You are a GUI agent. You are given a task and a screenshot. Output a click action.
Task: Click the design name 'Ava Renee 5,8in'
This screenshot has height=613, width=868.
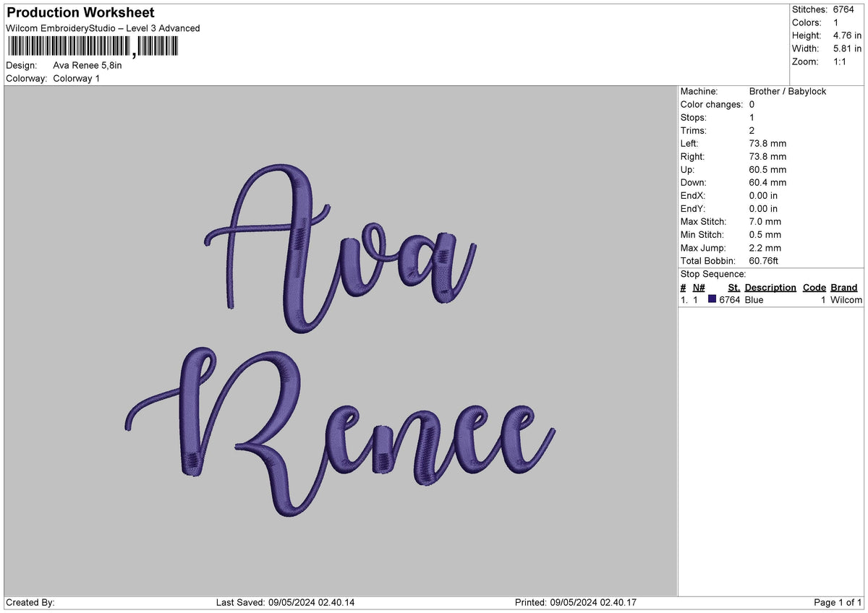(88, 65)
